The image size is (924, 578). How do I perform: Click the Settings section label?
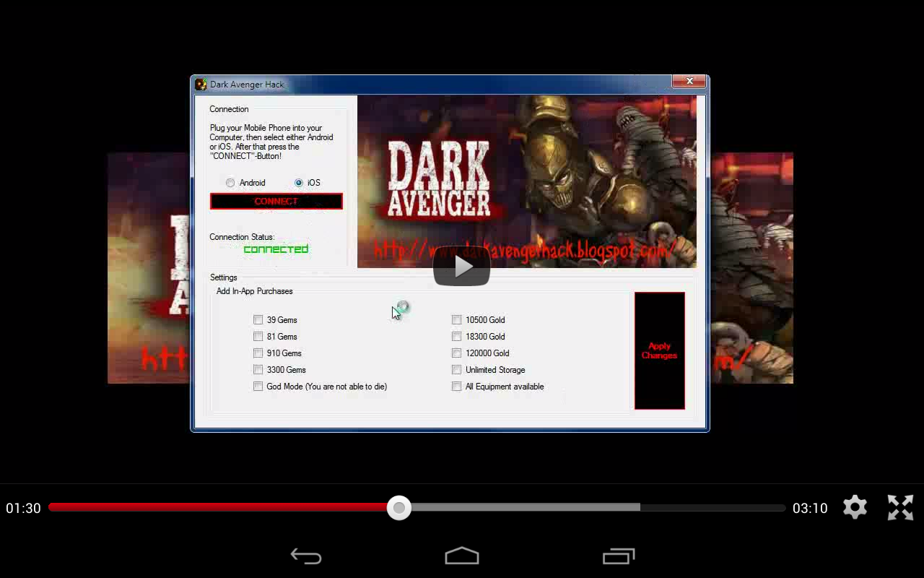224,277
